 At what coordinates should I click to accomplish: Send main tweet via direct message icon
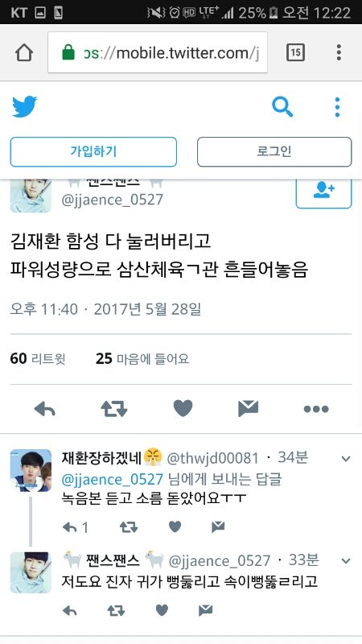tap(249, 408)
